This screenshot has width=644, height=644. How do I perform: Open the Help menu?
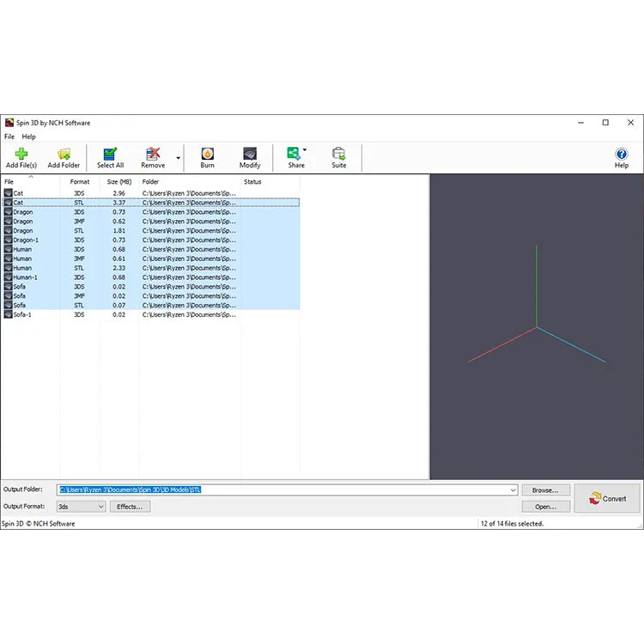coord(28,137)
